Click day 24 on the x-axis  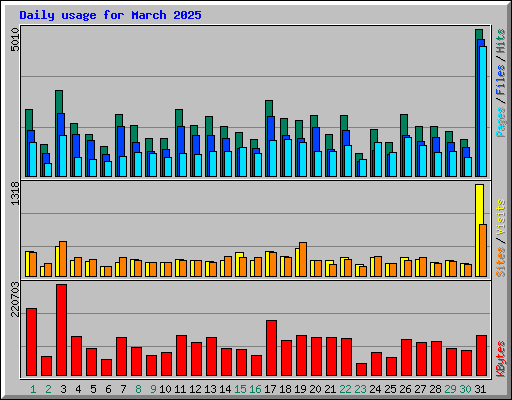(x=375, y=389)
